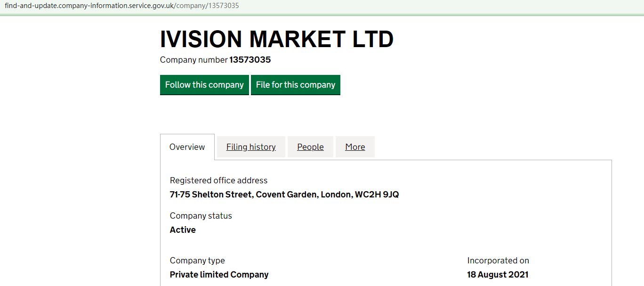644x286 pixels.
Task: Click the "Company type" label
Action: (197, 261)
